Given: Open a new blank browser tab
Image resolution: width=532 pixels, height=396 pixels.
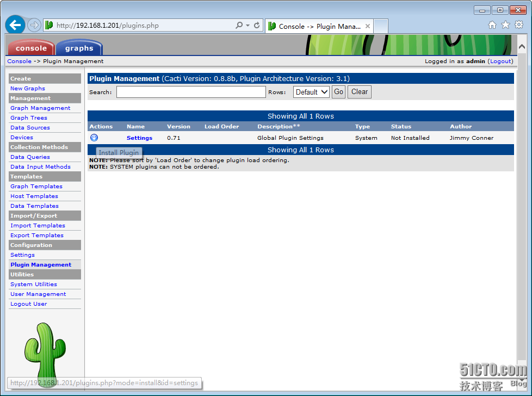Looking at the screenshot, I should click(381, 26).
